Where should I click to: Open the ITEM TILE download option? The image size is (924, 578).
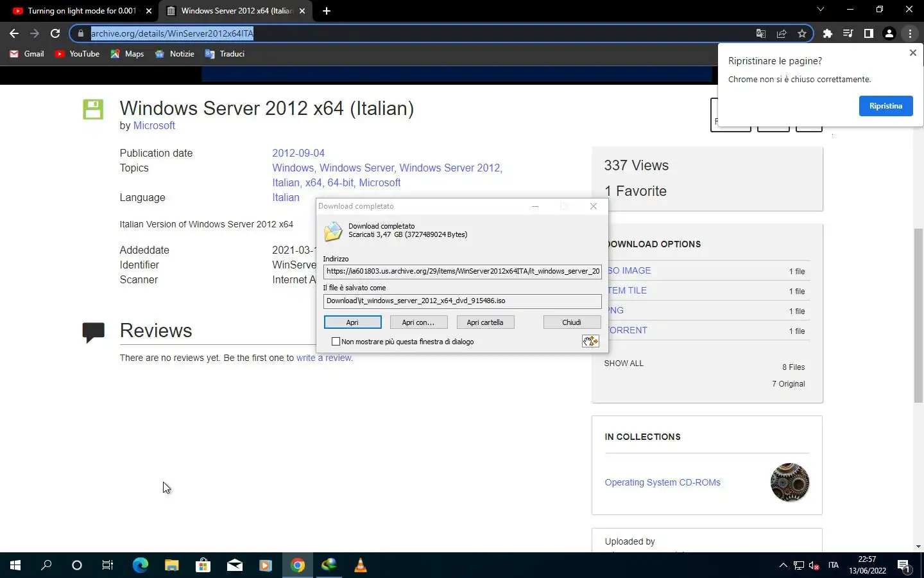point(627,290)
